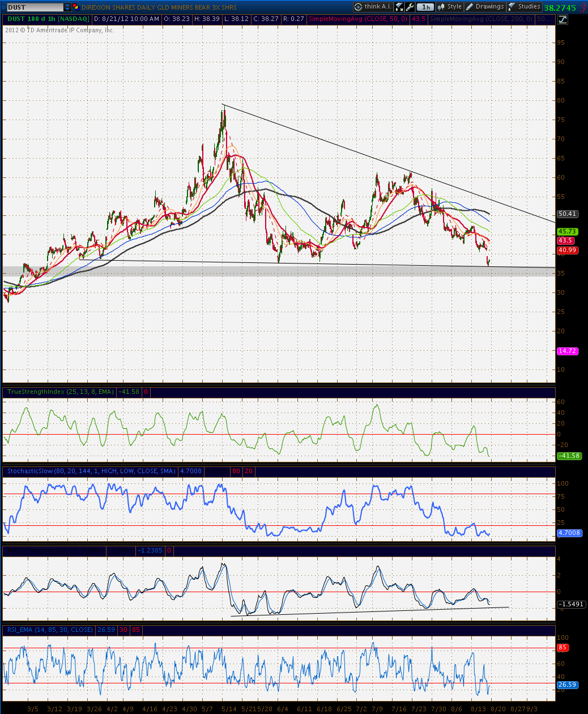Open chart settings wrench icon
The height and width of the screenshot is (714, 588).
[410, 7]
